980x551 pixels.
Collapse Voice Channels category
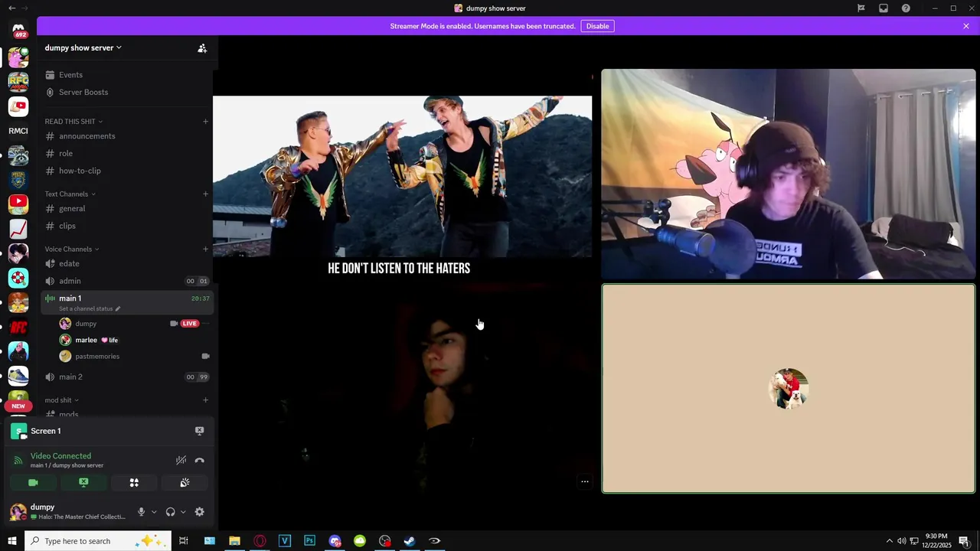click(72, 249)
